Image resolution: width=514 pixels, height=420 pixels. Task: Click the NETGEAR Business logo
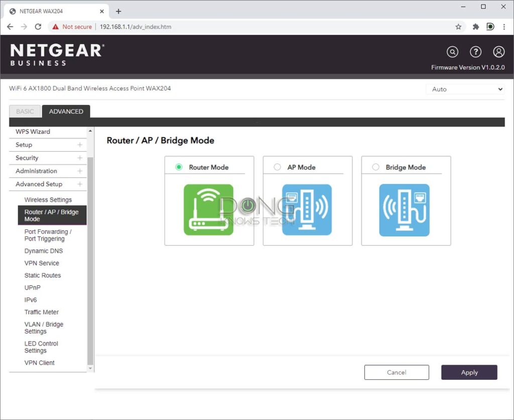click(x=57, y=55)
